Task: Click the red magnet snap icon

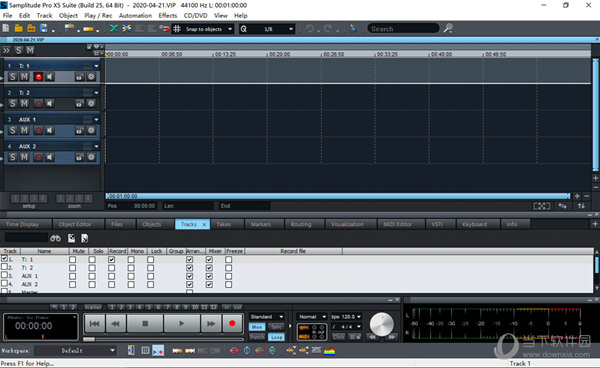Action: tap(165, 29)
